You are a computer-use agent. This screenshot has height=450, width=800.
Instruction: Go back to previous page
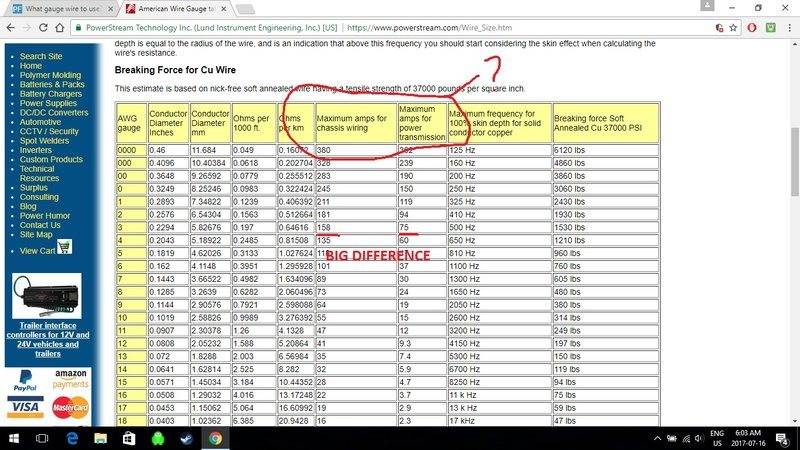(x=10, y=28)
